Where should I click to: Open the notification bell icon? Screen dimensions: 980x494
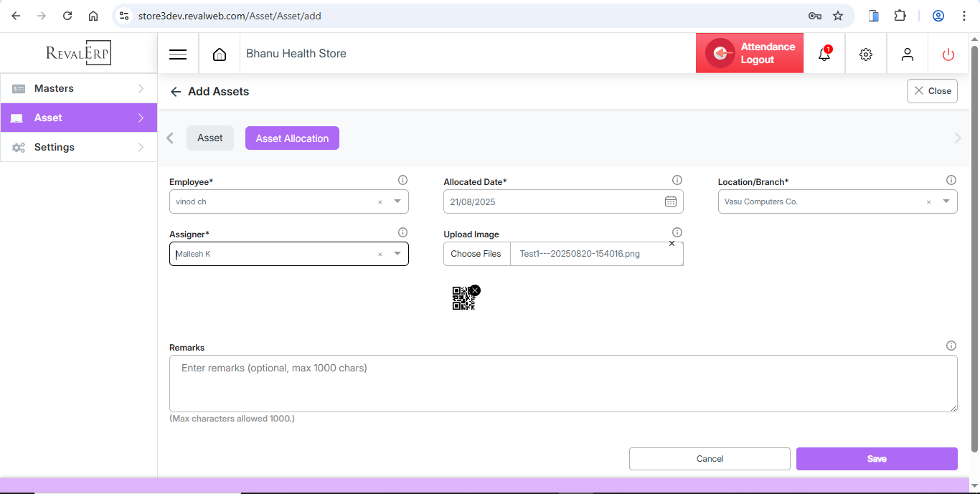(x=824, y=54)
